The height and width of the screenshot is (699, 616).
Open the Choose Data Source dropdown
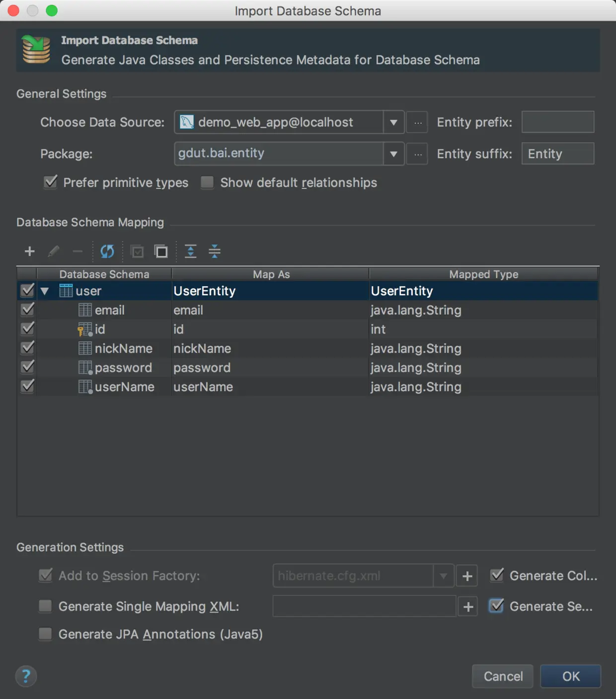[394, 122]
